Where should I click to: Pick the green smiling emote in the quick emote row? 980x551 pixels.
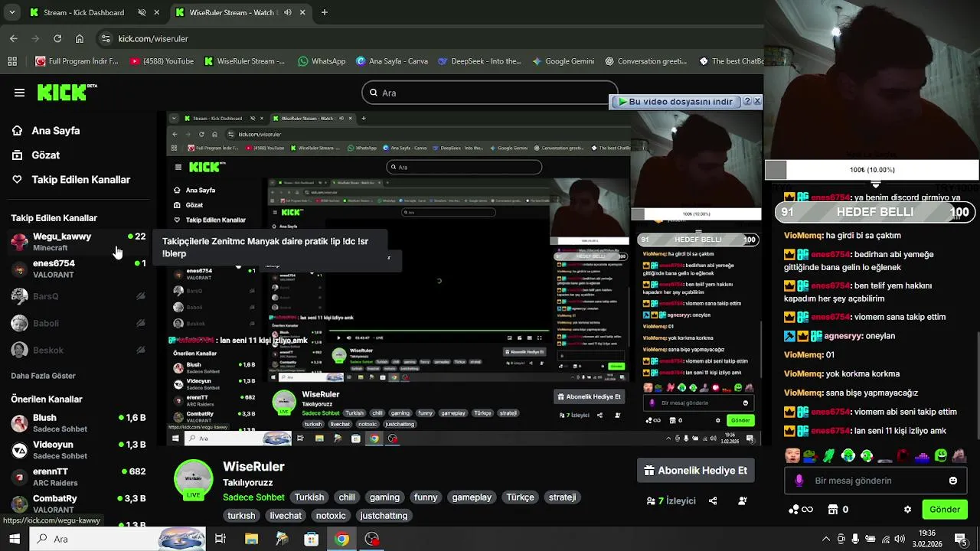point(941,456)
